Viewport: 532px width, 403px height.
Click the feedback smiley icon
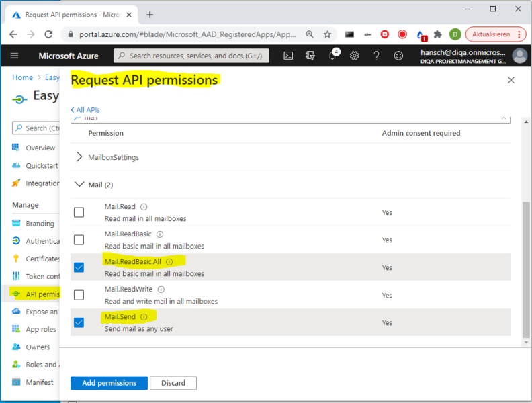398,56
